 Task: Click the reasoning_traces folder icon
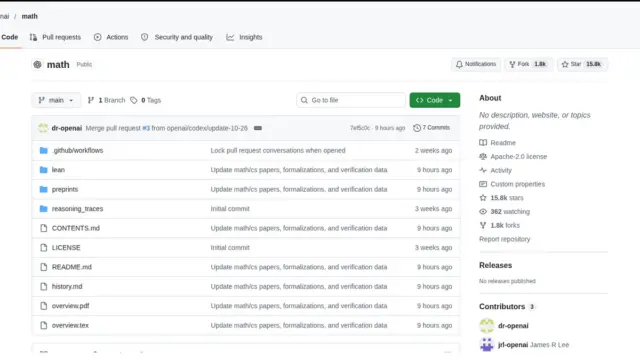pyautogui.click(x=44, y=209)
